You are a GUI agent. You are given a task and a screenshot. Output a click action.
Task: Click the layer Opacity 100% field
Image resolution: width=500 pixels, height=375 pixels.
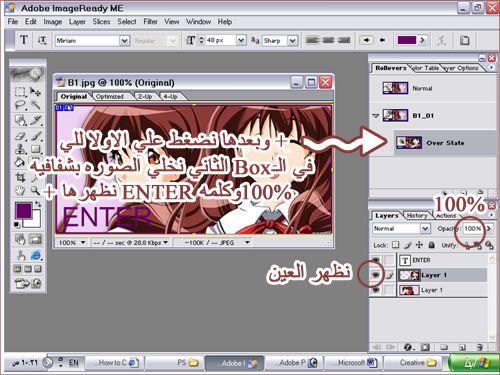473,229
